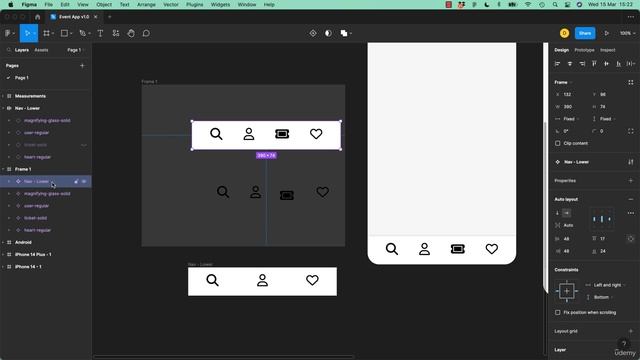The width and height of the screenshot is (640, 360).
Task: Open the Resources tool
Action: click(x=116, y=33)
